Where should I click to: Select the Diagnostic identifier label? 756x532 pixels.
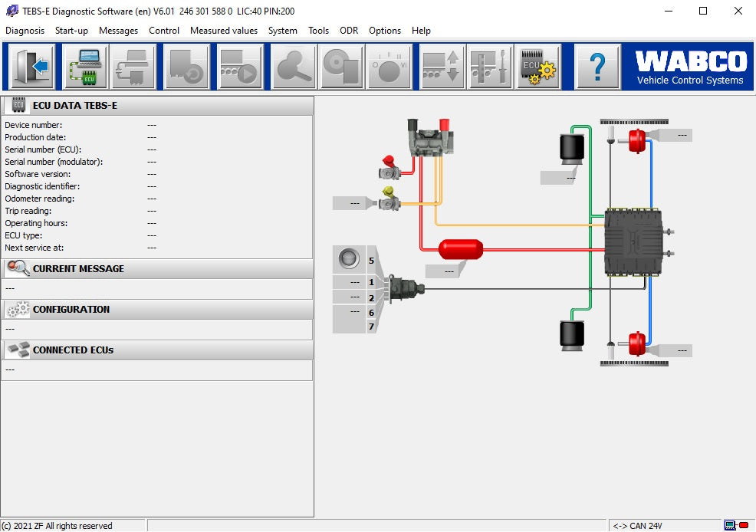click(42, 186)
